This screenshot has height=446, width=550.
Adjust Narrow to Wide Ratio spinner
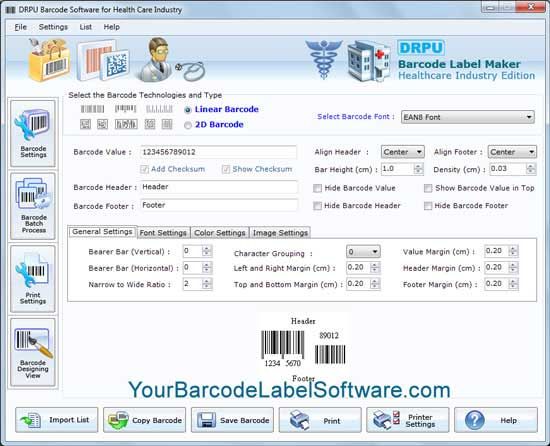coord(207,284)
